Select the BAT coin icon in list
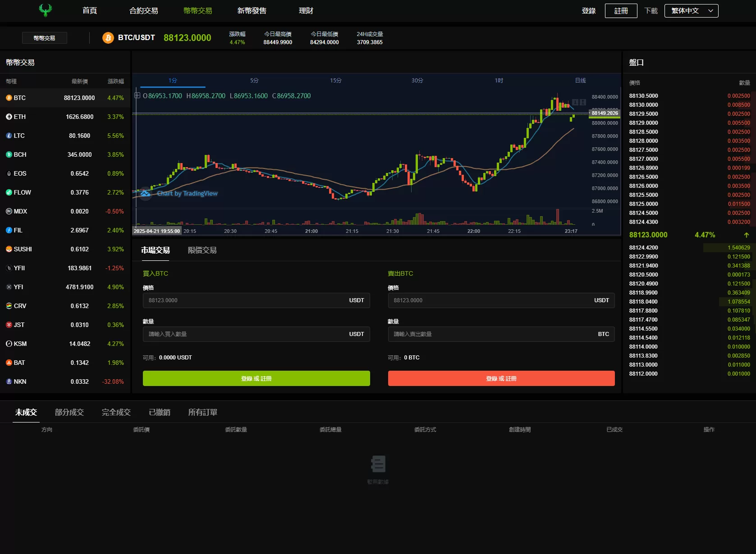This screenshot has height=554, width=756. coord(9,363)
